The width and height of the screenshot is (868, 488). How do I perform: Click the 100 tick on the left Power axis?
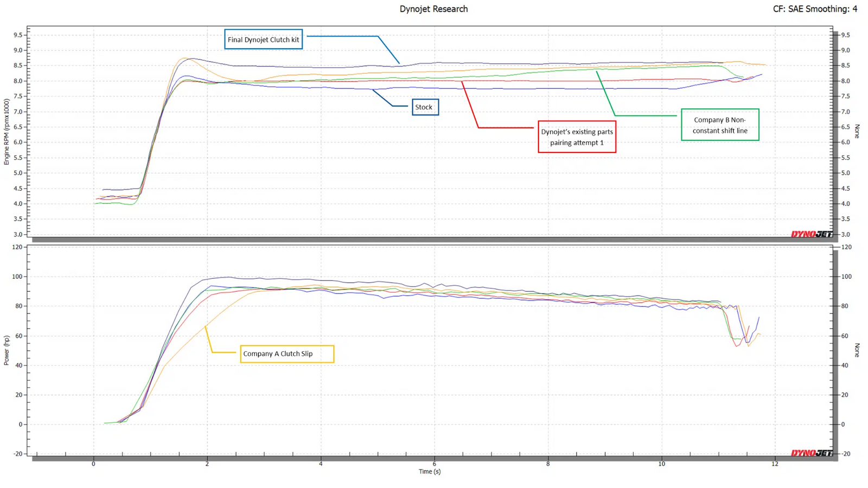[x=18, y=277]
